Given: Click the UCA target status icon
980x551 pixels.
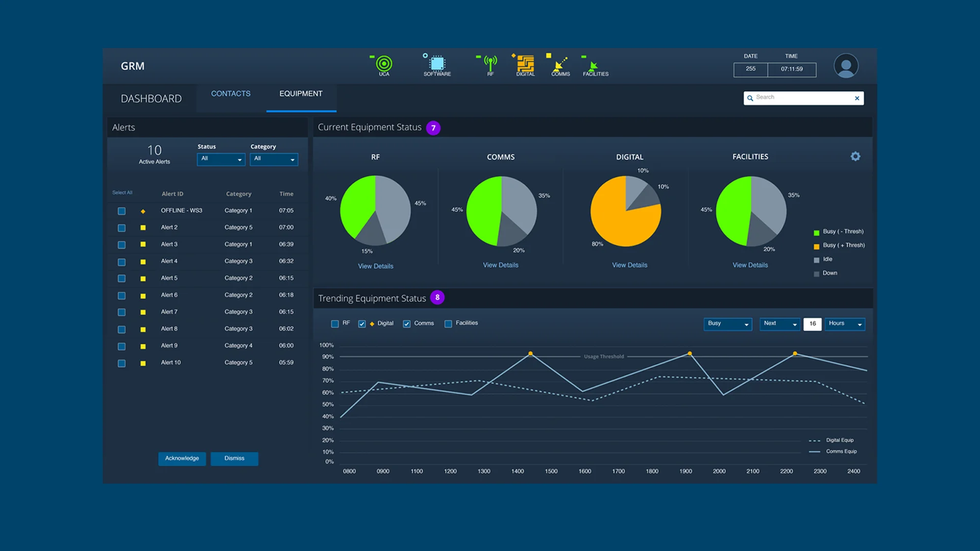Looking at the screenshot, I should [x=384, y=64].
